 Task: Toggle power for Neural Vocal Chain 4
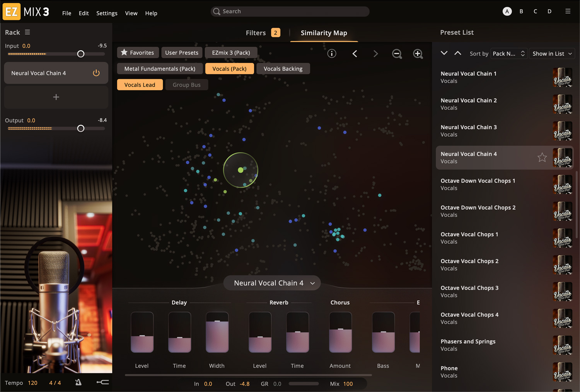pos(96,73)
